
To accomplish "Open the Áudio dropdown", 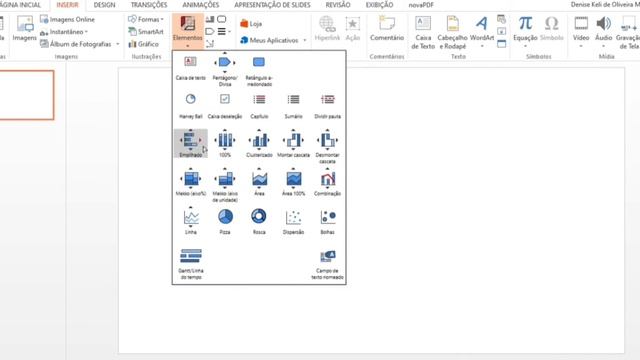I will click(603, 32).
